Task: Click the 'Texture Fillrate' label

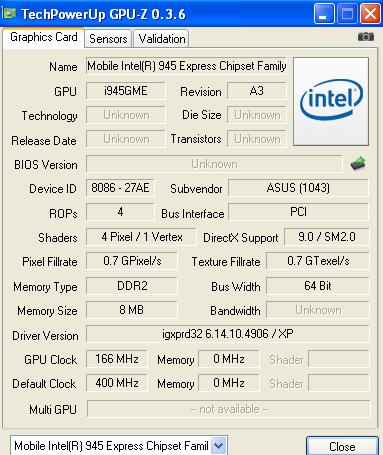Action: (x=226, y=262)
